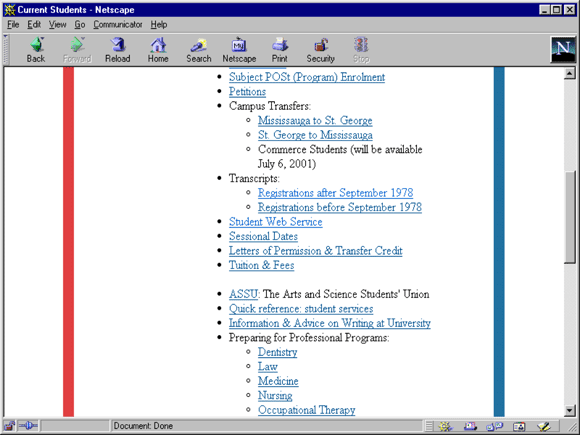Open Registrations before September 1978 link

[340, 208]
